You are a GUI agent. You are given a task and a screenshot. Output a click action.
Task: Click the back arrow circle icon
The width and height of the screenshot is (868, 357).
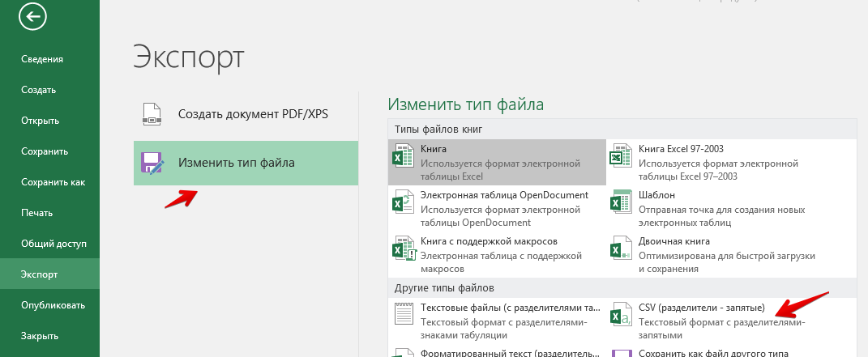pyautogui.click(x=33, y=16)
